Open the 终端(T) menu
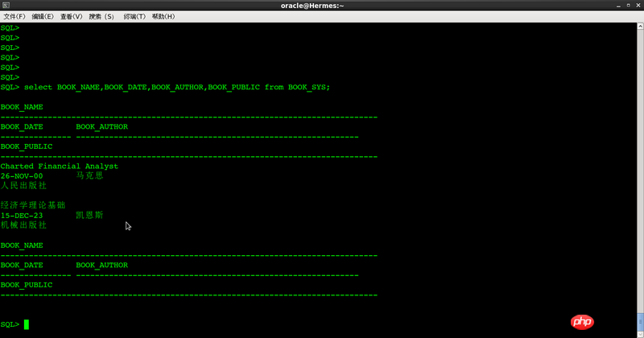This screenshot has width=644, height=338. click(x=134, y=16)
